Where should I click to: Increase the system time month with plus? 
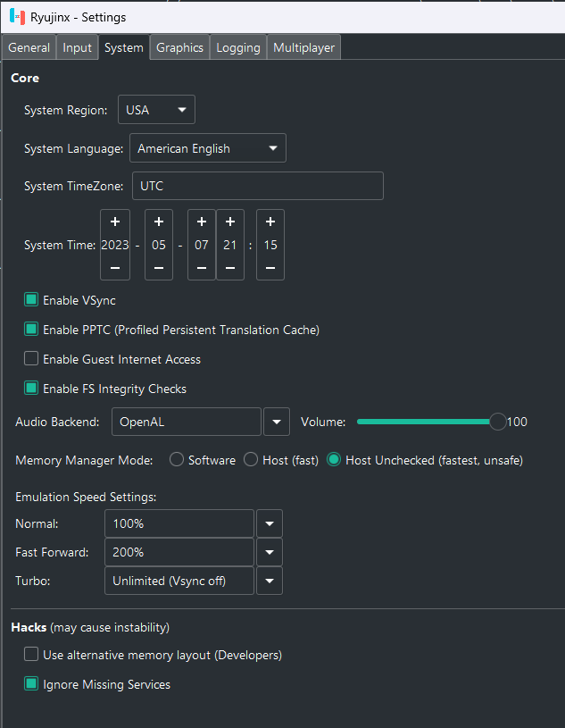[159, 222]
